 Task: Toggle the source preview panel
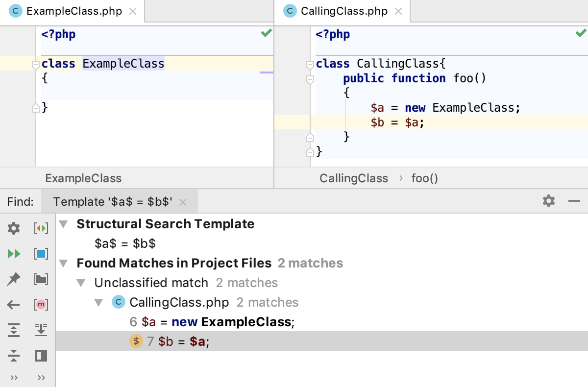(x=41, y=356)
